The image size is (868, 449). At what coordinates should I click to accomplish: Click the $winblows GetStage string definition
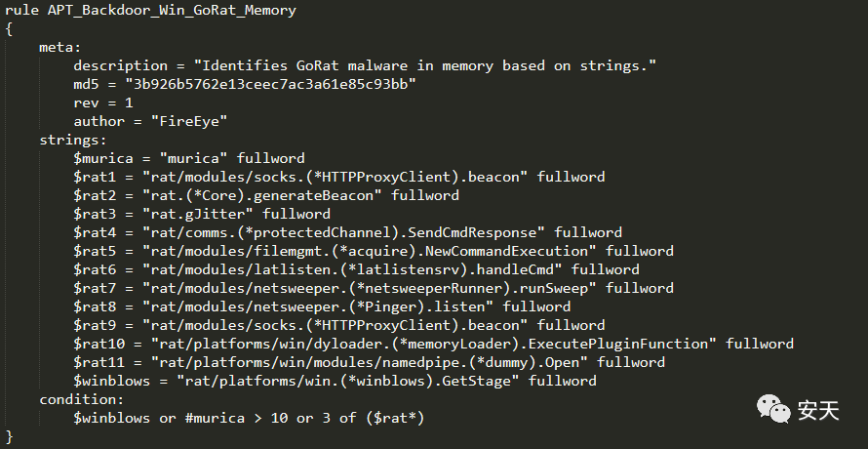tap(335, 381)
